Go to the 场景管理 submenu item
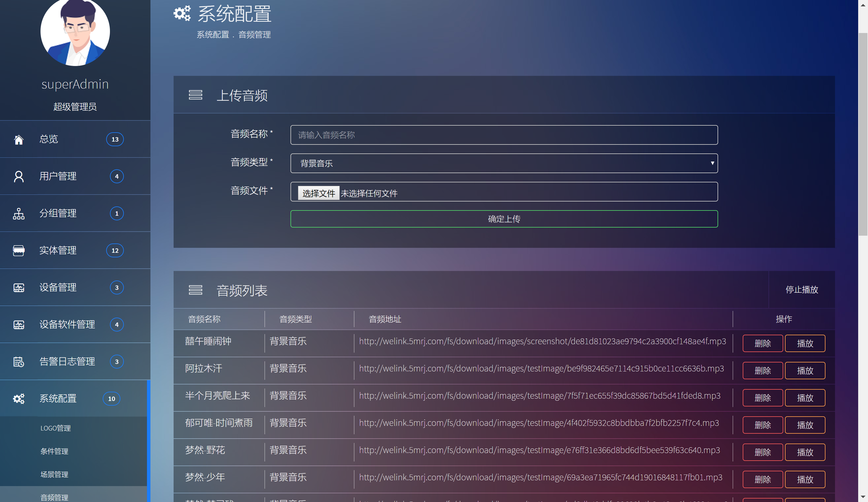 (x=54, y=474)
